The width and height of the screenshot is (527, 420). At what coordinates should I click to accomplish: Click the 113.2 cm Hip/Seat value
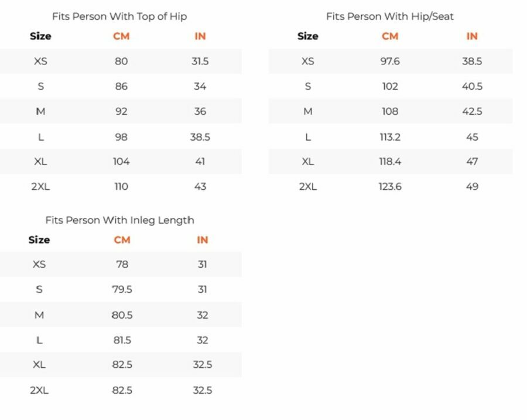pos(390,137)
